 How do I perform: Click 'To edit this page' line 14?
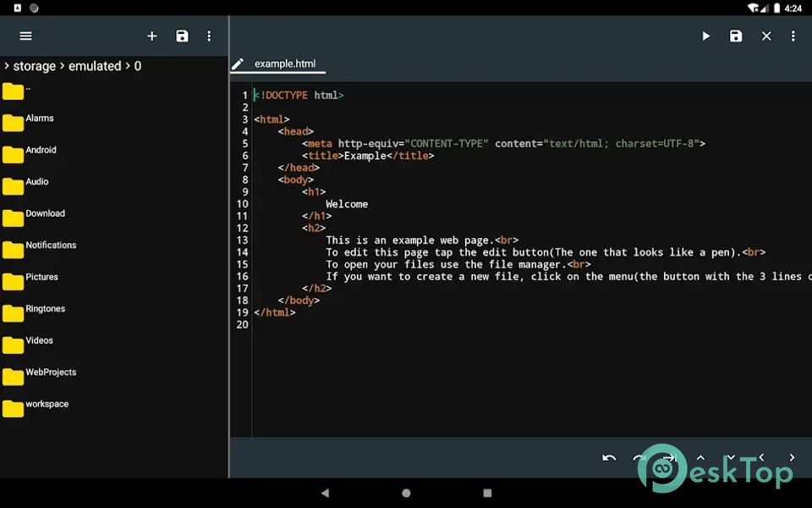[546, 252]
